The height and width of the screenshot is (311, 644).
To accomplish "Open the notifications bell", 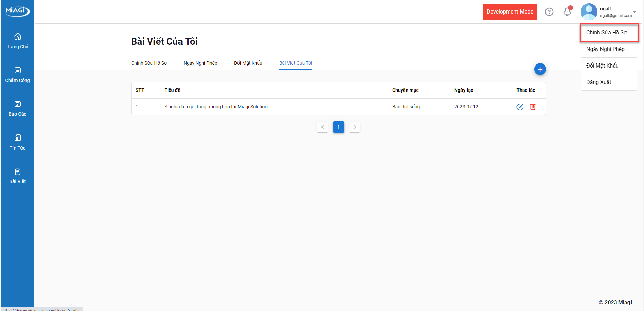I will [567, 12].
